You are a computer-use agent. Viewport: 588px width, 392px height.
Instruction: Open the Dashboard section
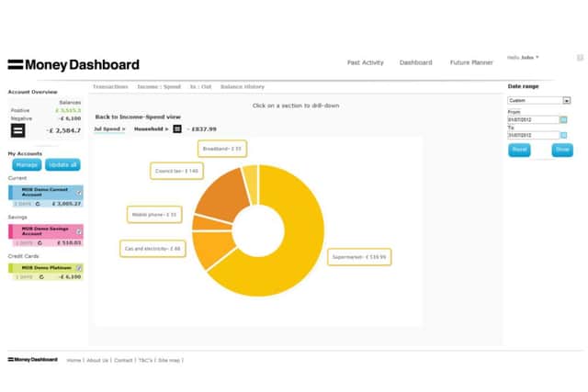click(415, 62)
